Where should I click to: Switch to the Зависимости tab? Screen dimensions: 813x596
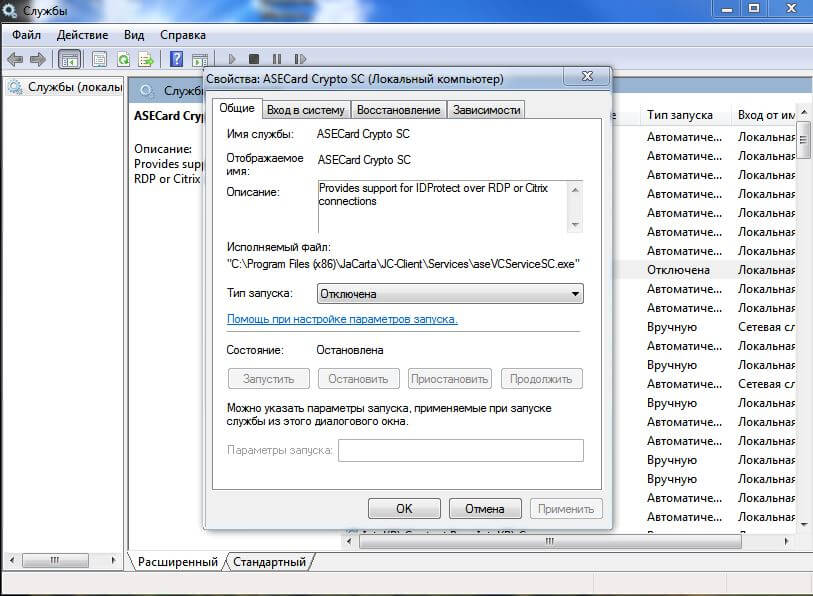coord(486,110)
